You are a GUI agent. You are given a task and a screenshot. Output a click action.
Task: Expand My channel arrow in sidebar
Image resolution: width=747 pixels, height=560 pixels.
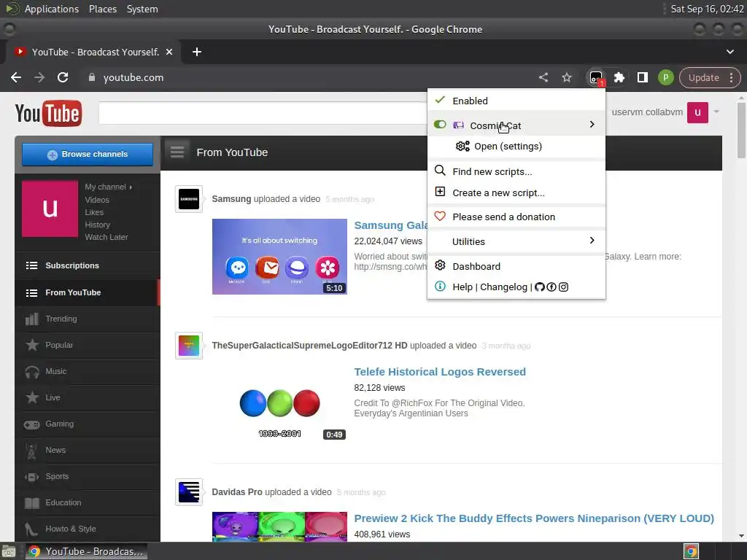pos(131,187)
